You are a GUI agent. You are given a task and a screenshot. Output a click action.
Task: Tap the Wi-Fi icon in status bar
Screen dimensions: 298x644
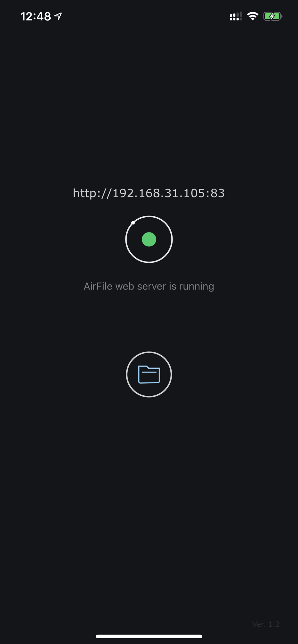(253, 16)
